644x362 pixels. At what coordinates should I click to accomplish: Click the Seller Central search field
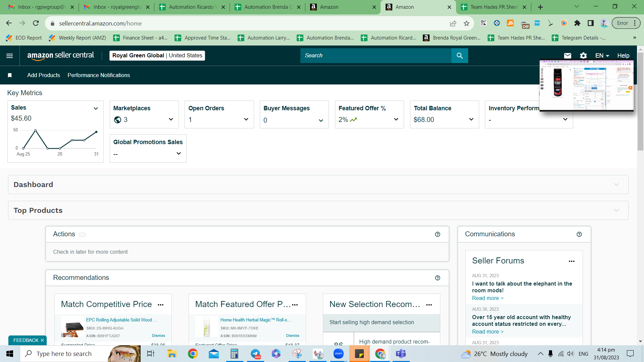[x=376, y=56]
